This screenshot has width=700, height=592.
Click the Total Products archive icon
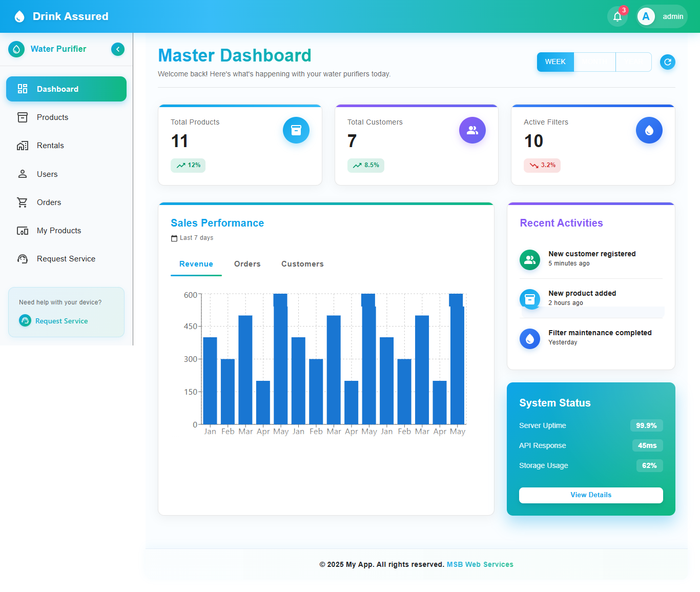[x=296, y=130]
